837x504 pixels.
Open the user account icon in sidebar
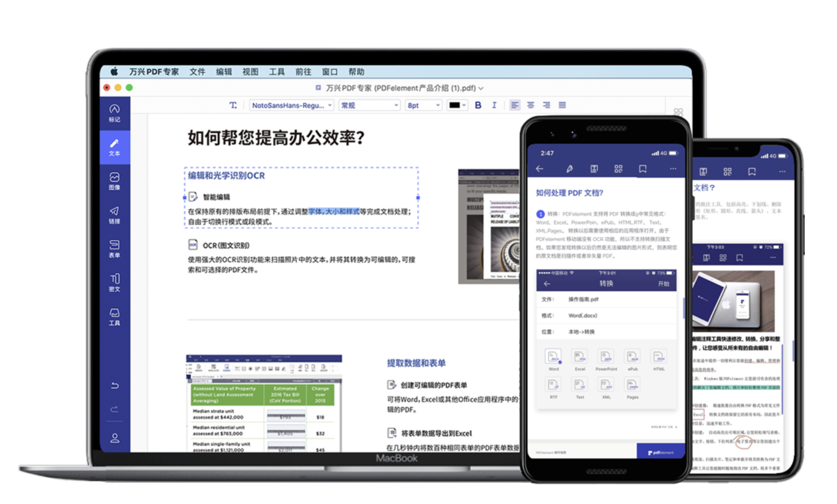114,438
